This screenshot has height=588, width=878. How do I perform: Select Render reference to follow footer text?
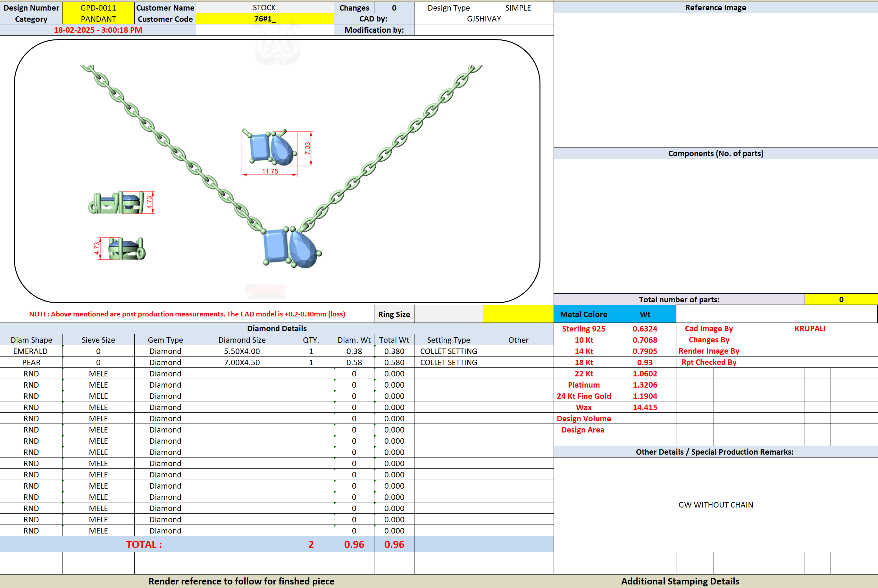(x=241, y=581)
